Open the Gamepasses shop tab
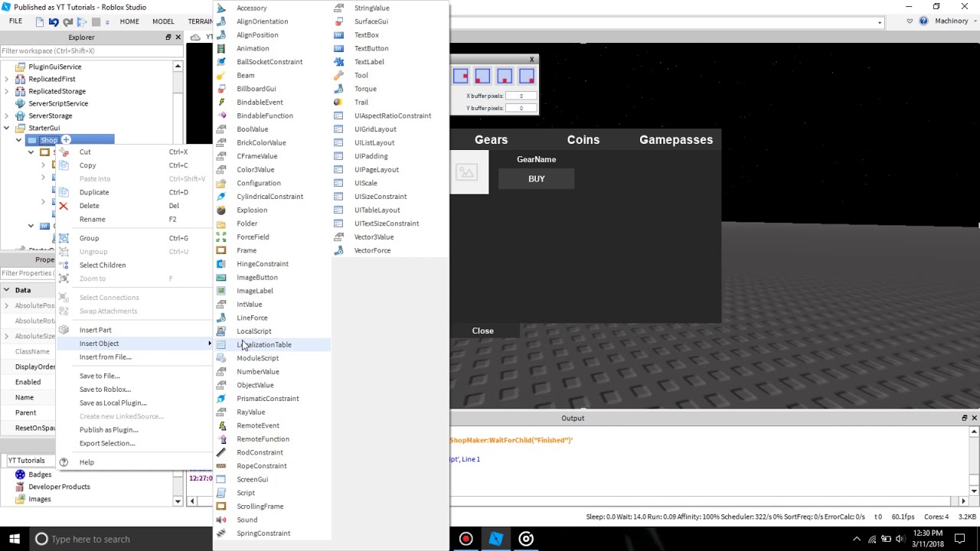The height and width of the screenshot is (551, 980). pyautogui.click(x=676, y=140)
